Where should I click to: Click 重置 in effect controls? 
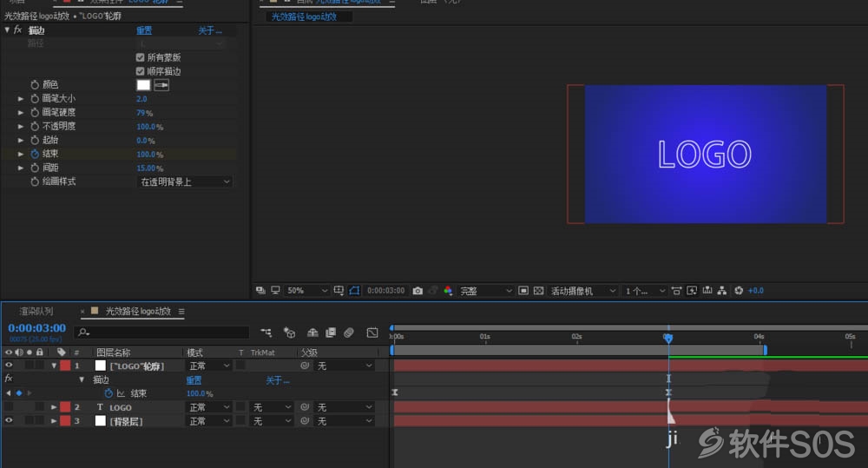144,30
